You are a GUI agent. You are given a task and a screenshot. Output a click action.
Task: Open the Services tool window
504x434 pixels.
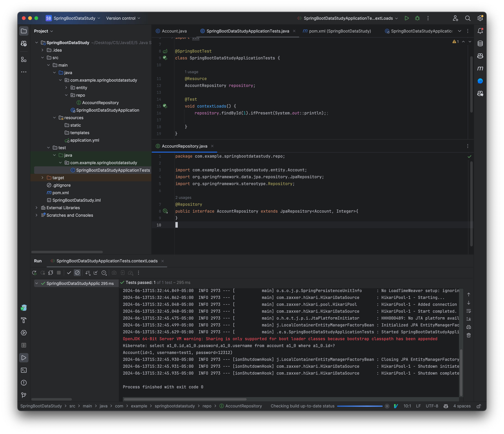24,333
